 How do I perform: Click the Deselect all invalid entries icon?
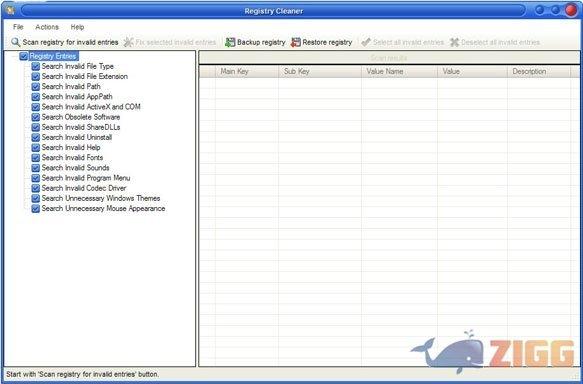coord(454,42)
